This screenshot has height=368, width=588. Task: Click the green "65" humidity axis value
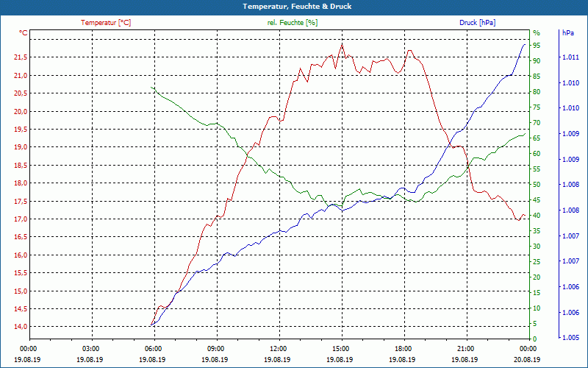pyautogui.click(x=537, y=138)
